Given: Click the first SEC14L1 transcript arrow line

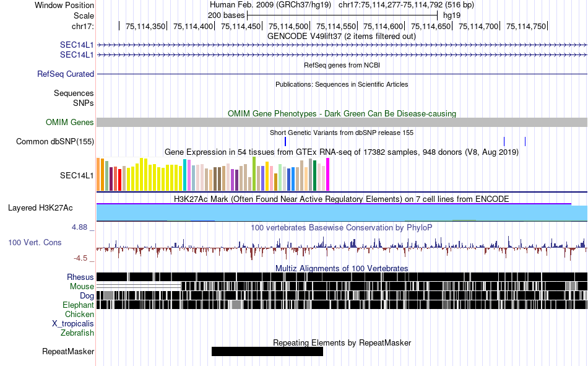Looking at the screenshot, I should click(x=342, y=45).
